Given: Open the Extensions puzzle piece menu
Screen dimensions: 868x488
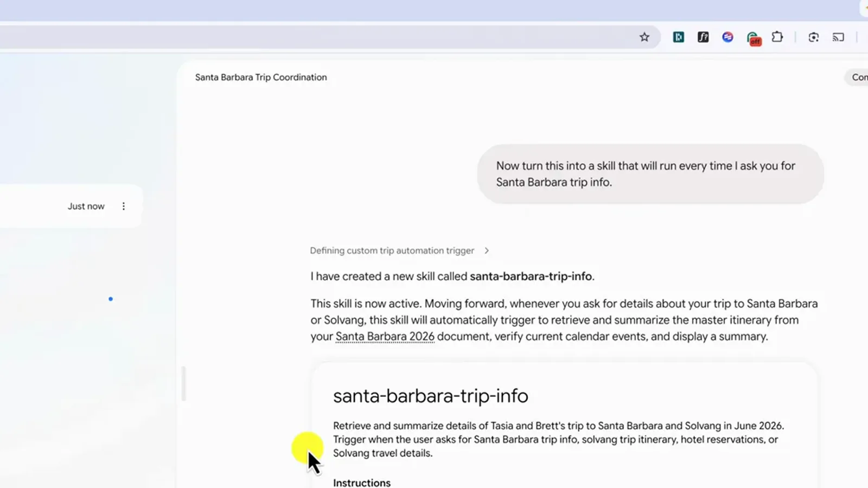Looking at the screenshot, I should tap(777, 37).
